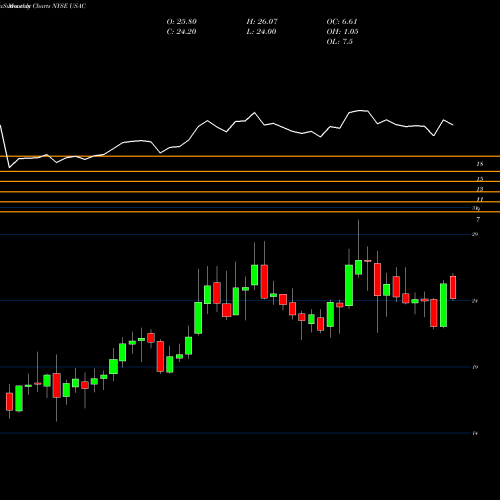Click the '24' price axis label
500x500 pixels.
(x=475, y=301)
